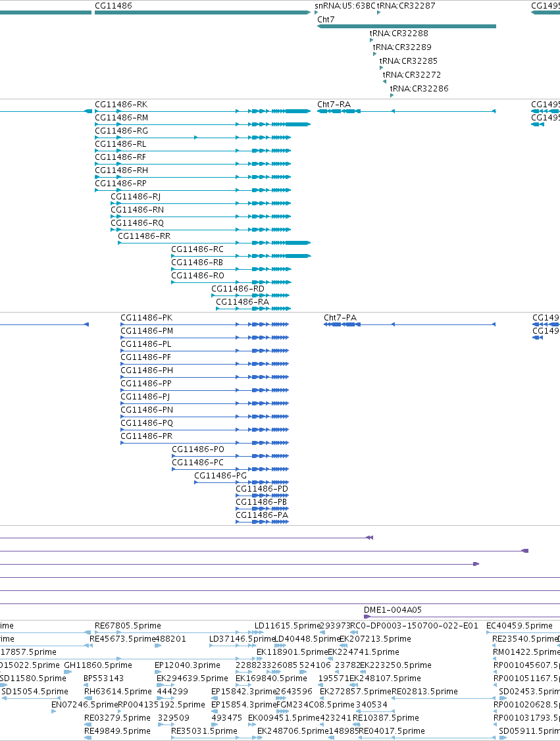Select EST RE02813.5prime

point(424,692)
